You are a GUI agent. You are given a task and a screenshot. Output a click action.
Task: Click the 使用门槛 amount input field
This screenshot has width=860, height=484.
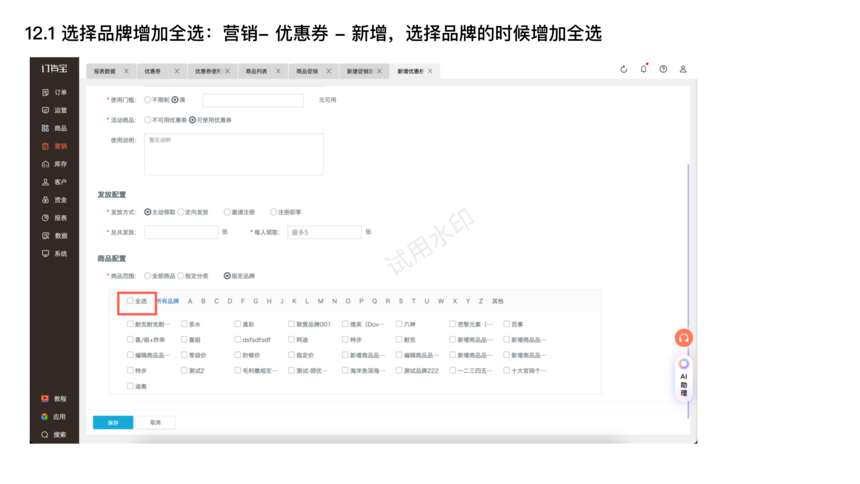pyautogui.click(x=253, y=100)
